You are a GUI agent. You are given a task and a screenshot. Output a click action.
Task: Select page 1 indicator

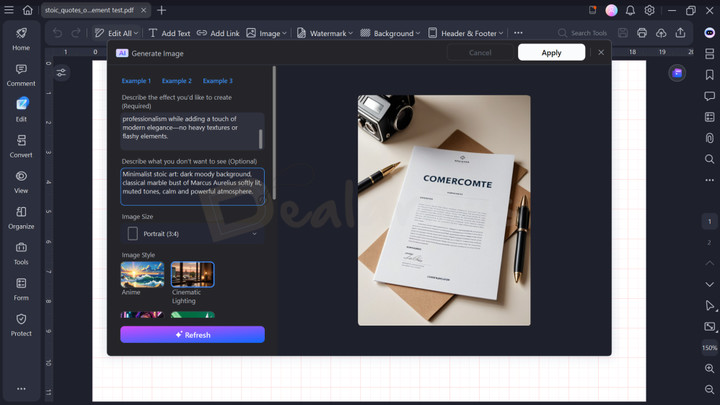click(x=709, y=221)
